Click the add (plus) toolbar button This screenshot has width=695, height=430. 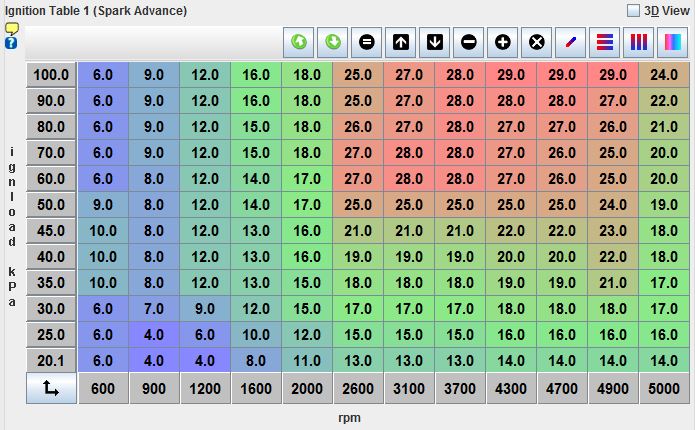click(x=503, y=42)
